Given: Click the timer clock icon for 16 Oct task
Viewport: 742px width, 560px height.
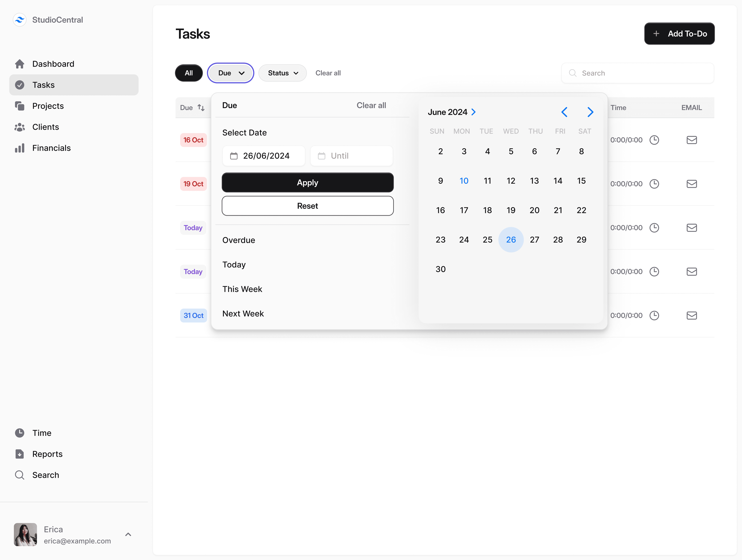Looking at the screenshot, I should (654, 140).
